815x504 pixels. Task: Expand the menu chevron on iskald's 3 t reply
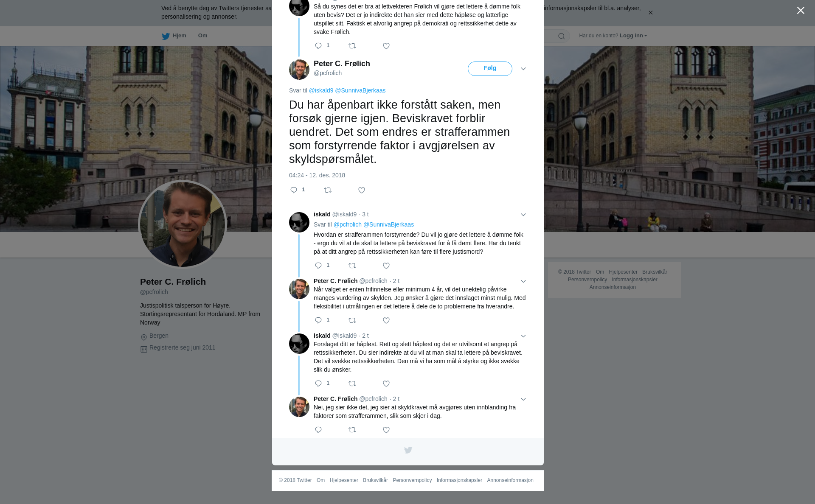point(523,215)
